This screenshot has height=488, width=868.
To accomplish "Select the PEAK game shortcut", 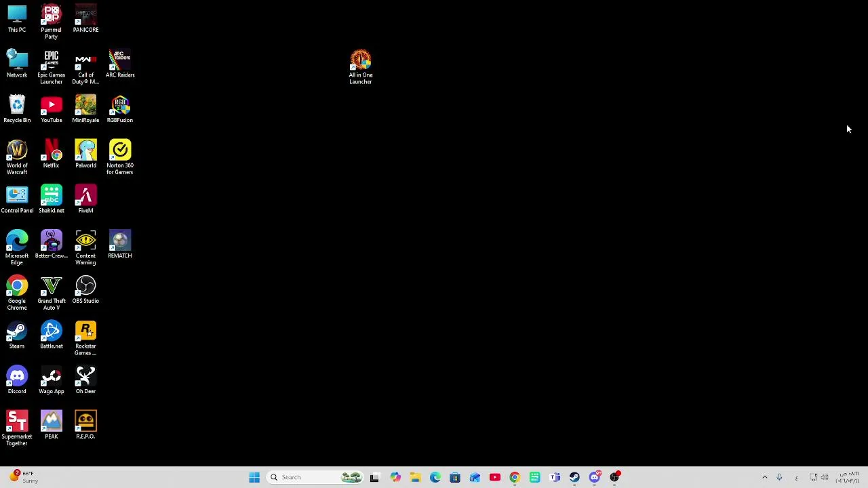I will click(51, 426).
